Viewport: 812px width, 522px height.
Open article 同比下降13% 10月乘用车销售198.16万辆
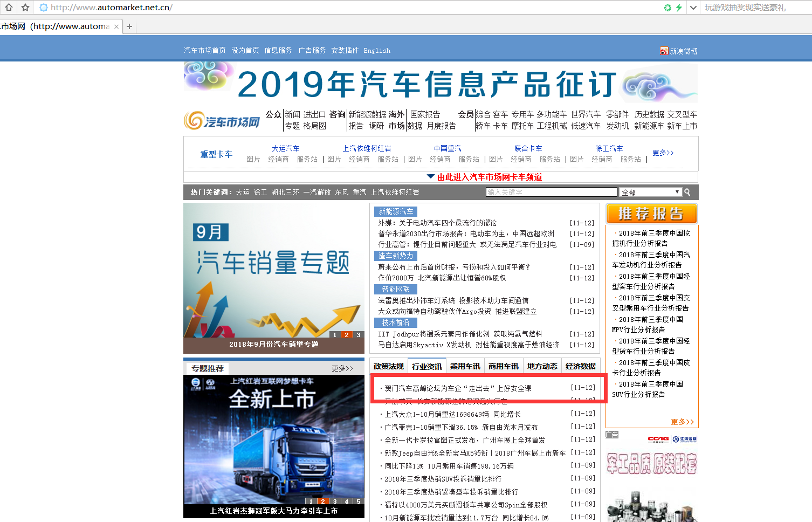click(449, 466)
